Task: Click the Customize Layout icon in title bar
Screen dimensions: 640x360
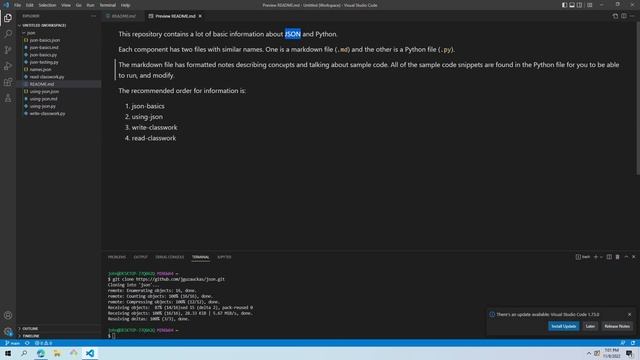Action: [589, 5]
